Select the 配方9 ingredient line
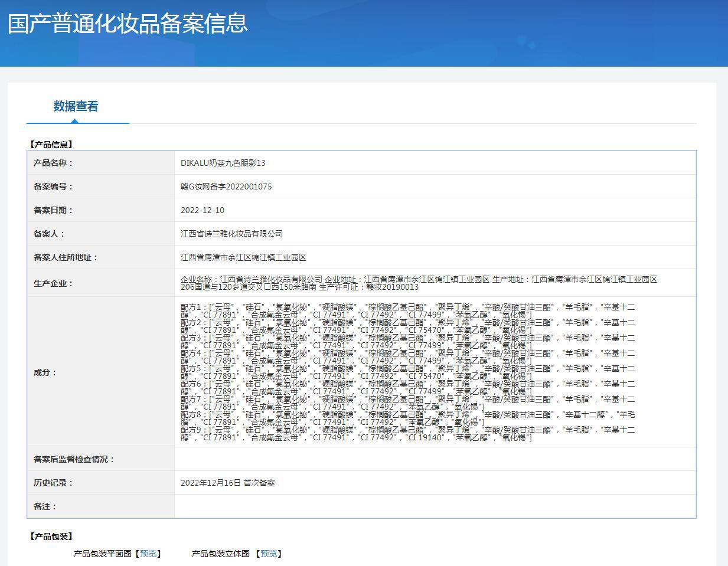This screenshot has height=566, width=728. 408,434
